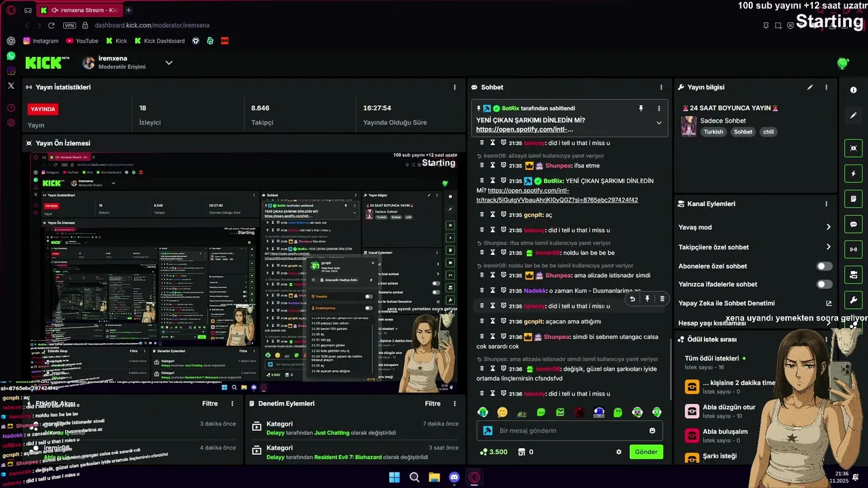Click the pencil edit icon in right sidebar
The width and height of the screenshot is (868, 488).
(x=853, y=115)
